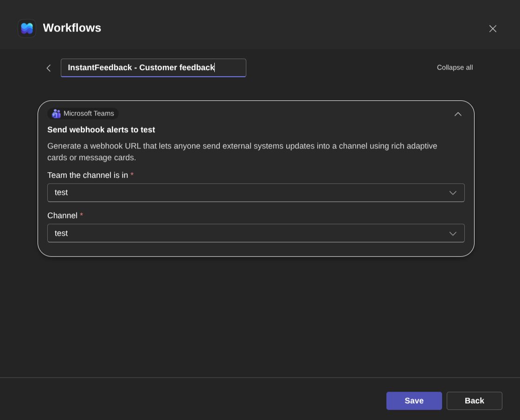Click Collapse all link
Viewport: 520px width, 420px height.
click(x=455, y=67)
